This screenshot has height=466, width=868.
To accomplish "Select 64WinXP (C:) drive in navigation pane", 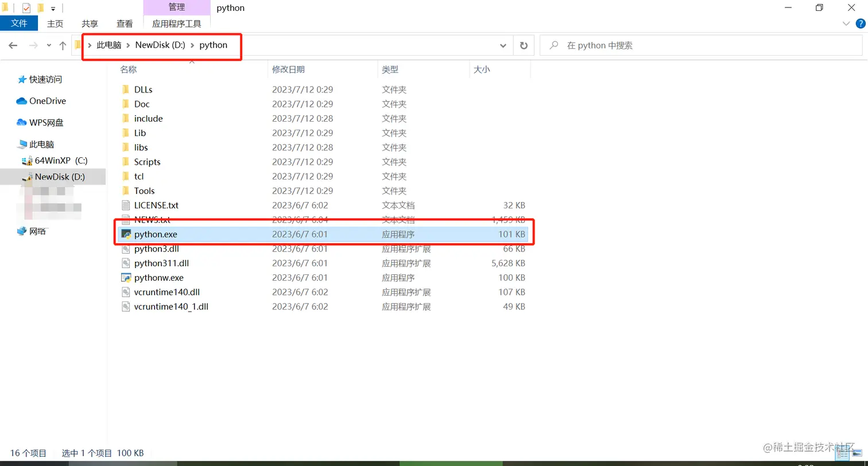I will pyautogui.click(x=61, y=161).
